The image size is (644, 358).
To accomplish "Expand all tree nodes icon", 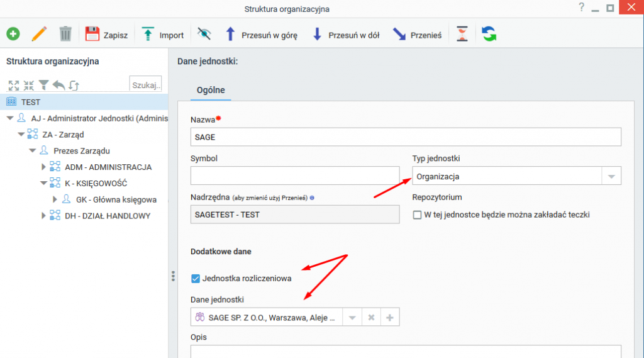I will point(14,86).
